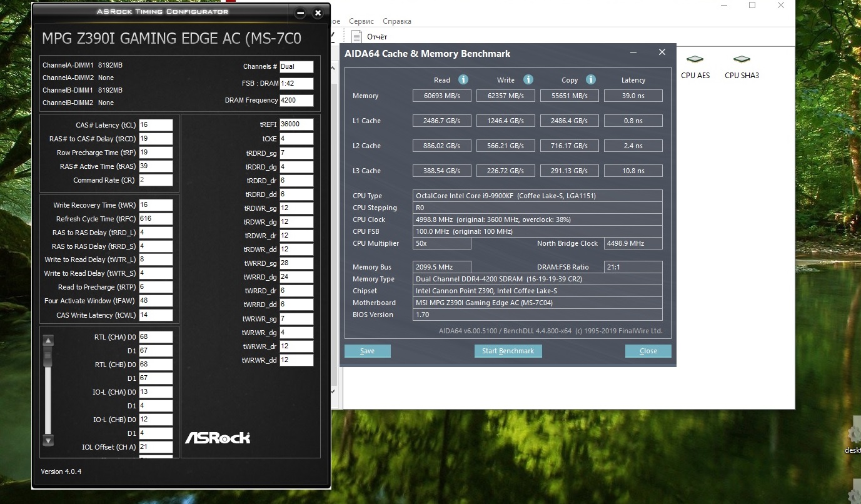The height and width of the screenshot is (504, 861).
Task: Click the IOL Offset (CH A) field
Action: [156, 447]
